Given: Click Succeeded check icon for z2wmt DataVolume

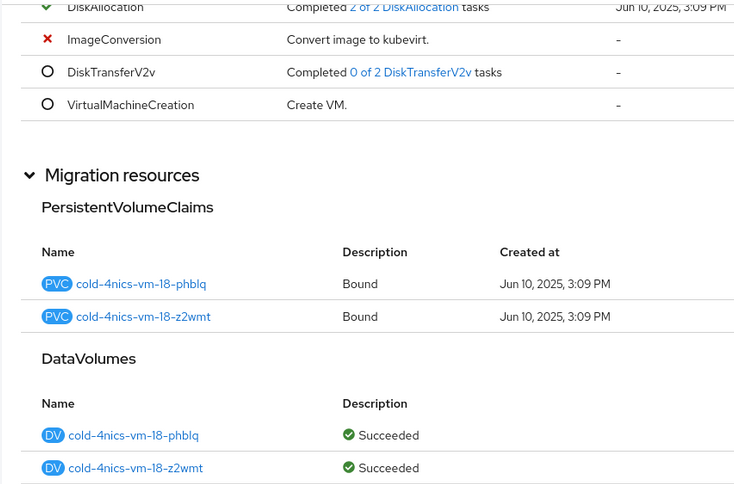Looking at the screenshot, I should click(349, 467).
